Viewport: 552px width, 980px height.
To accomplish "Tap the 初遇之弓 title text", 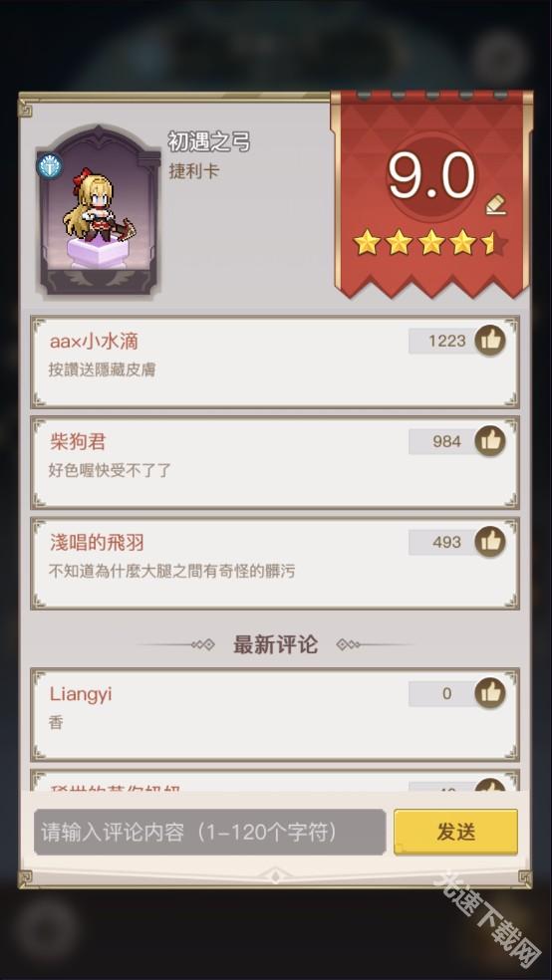I will (x=209, y=141).
